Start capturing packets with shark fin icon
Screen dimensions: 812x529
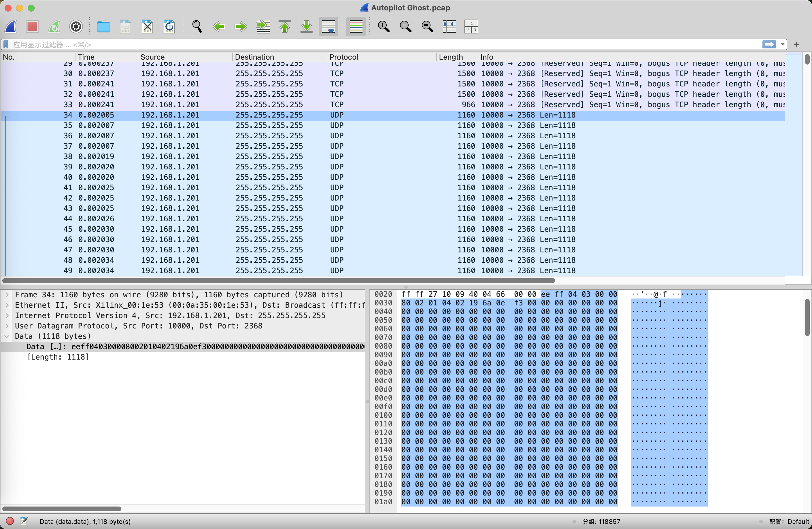coord(11,26)
